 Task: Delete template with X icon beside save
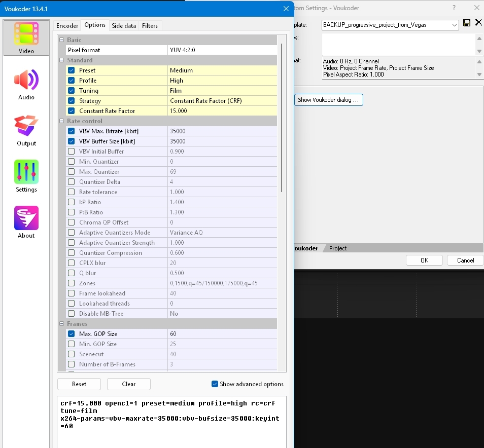click(x=478, y=22)
